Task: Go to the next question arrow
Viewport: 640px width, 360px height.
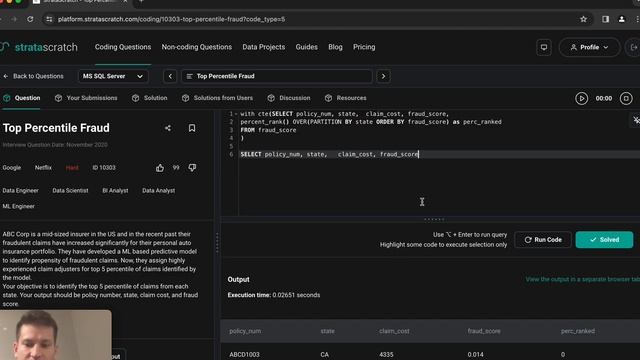Action: [383, 76]
